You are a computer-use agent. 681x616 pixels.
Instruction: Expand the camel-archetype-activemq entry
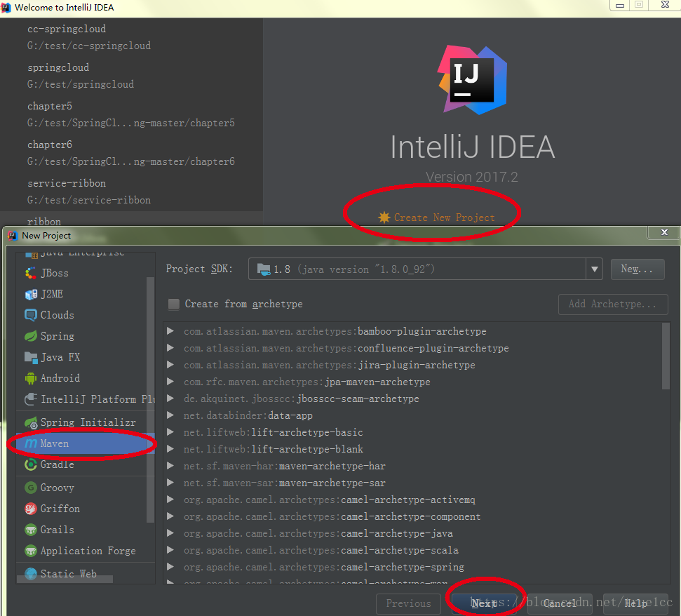coord(170,500)
